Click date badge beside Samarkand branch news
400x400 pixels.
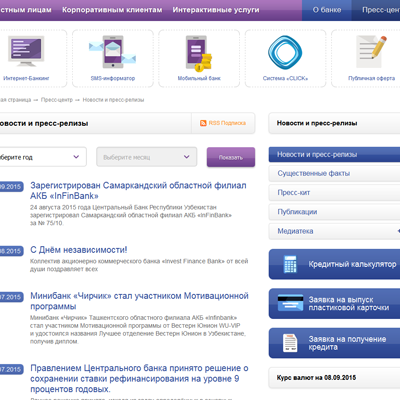pyautogui.click(x=12, y=187)
